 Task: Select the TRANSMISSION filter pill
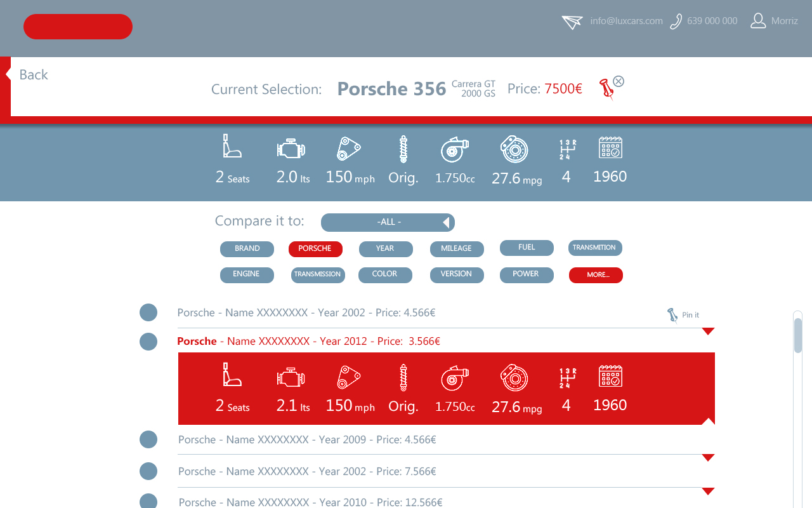click(x=317, y=275)
